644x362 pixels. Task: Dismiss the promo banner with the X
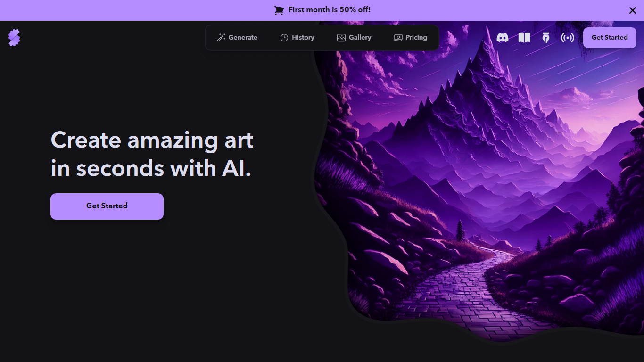click(x=633, y=10)
